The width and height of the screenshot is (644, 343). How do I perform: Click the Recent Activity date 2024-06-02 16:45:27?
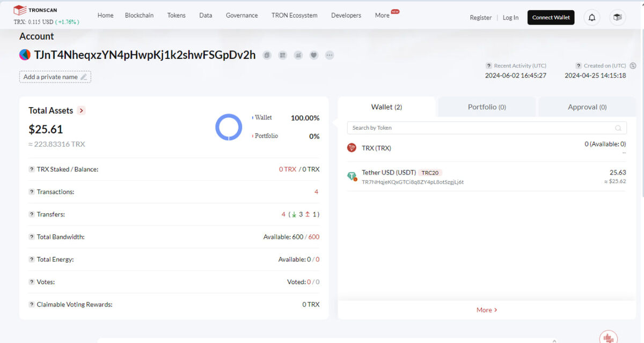516,76
